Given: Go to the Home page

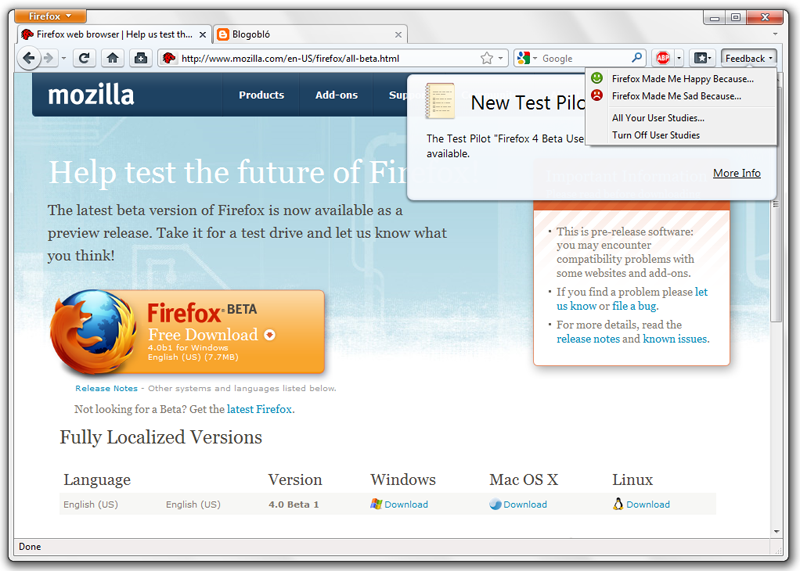Looking at the screenshot, I should (x=113, y=58).
